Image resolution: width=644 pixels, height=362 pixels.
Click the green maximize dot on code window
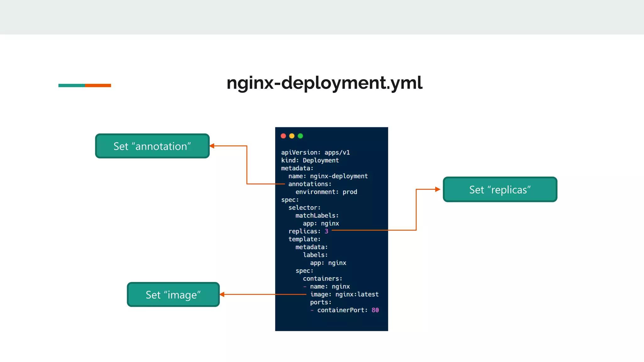(300, 136)
